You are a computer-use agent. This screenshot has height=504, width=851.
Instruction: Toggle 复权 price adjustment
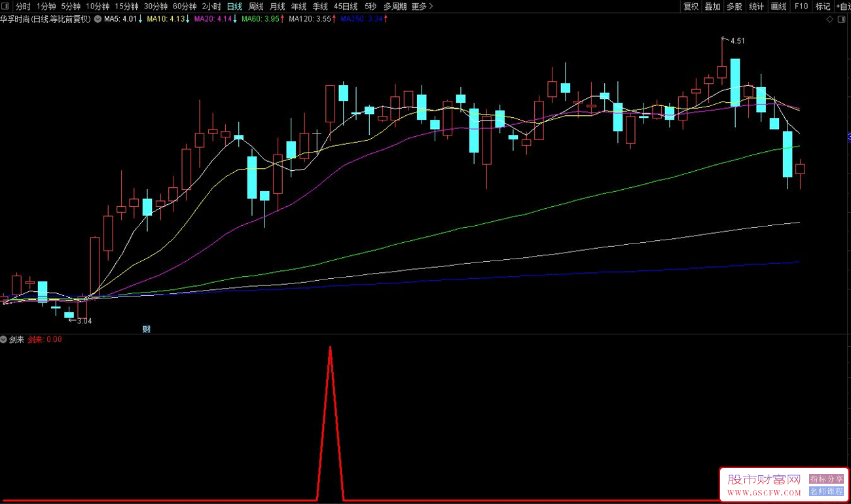pos(691,7)
